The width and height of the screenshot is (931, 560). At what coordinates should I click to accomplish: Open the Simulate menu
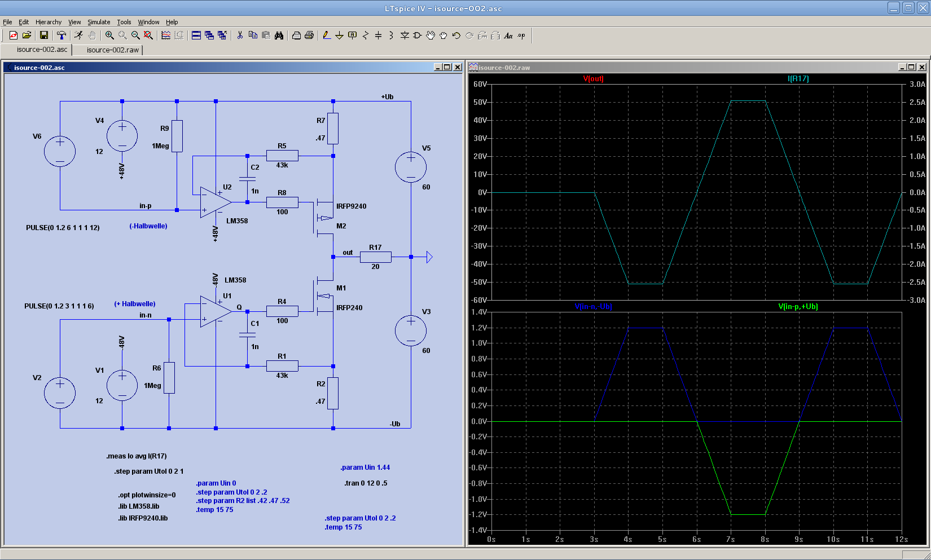pyautogui.click(x=99, y=22)
